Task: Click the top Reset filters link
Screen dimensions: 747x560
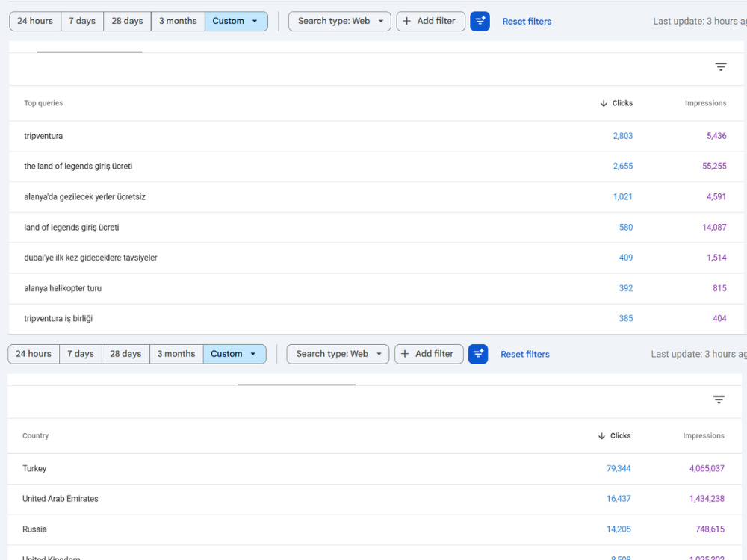Action: pos(527,22)
